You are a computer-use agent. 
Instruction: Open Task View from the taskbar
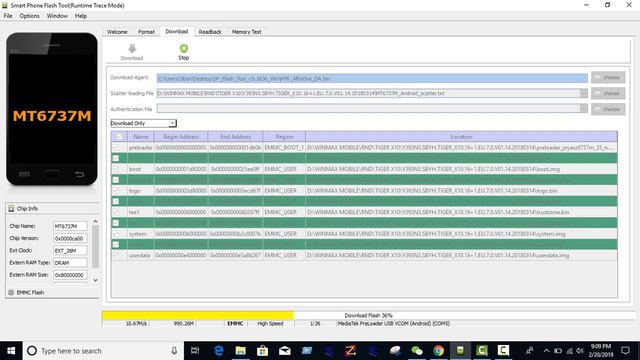[x=195, y=351]
